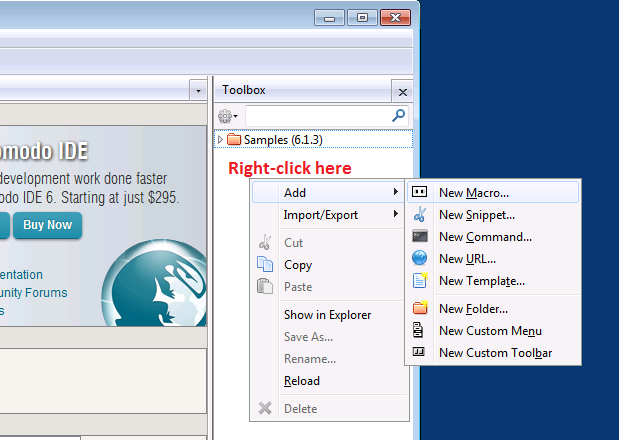Choose New URL... menu entry
This screenshot has width=619, height=440.
pos(493,259)
